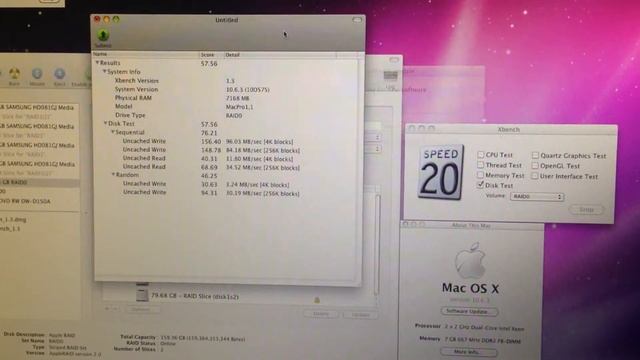Enable the OpenGL Test checkbox
This screenshot has width=640, height=360.
tap(535, 166)
